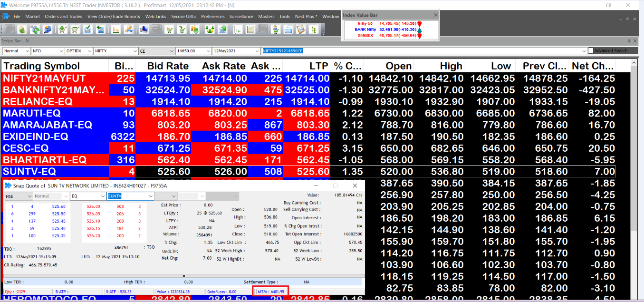The width and height of the screenshot is (644, 302).
Task: Open the View Order/Trade Reports menu
Action: [114, 16]
